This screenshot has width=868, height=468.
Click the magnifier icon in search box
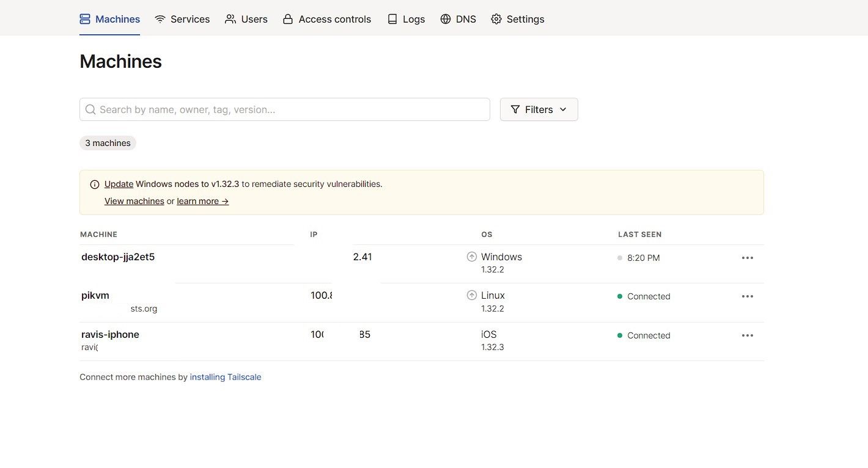coord(90,109)
